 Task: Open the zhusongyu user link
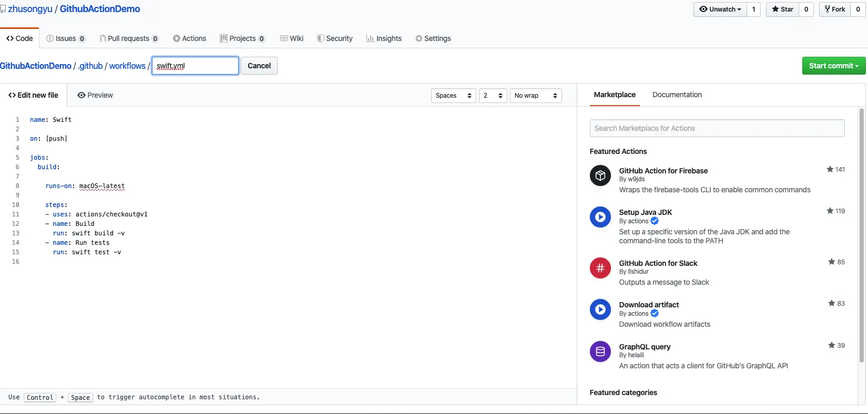pyautogui.click(x=30, y=9)
